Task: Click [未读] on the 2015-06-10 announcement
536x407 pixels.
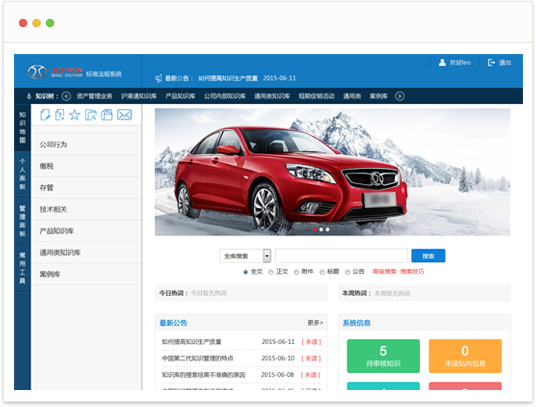Action: click(311, 358)
